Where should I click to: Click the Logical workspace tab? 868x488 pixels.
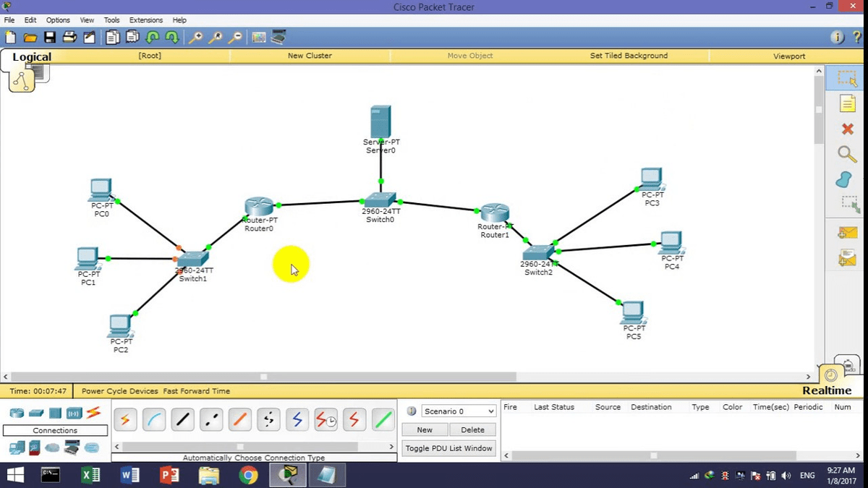click(32, 56)
